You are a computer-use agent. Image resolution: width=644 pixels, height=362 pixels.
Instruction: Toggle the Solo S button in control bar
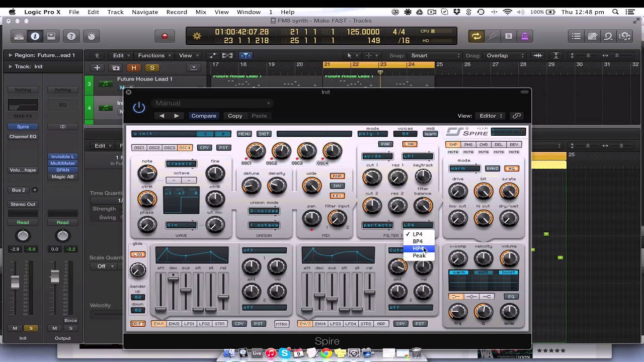509,36
